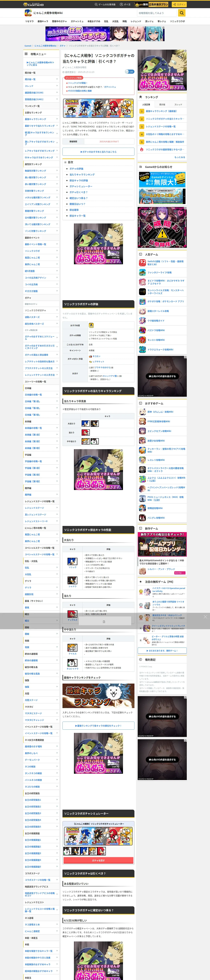Expand the ソニックコラボガチャ sidebar row
Screen dimensions: 210x980
[41, 310]
